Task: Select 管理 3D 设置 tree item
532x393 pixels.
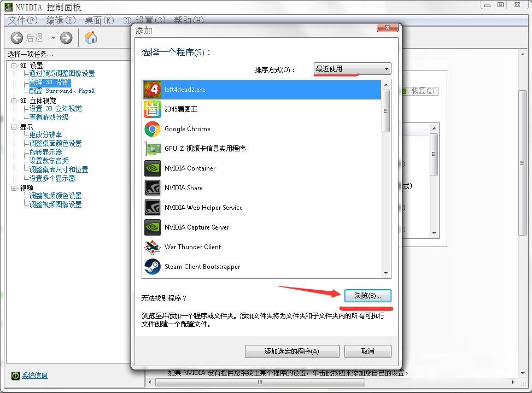Action: coord(49,83)
